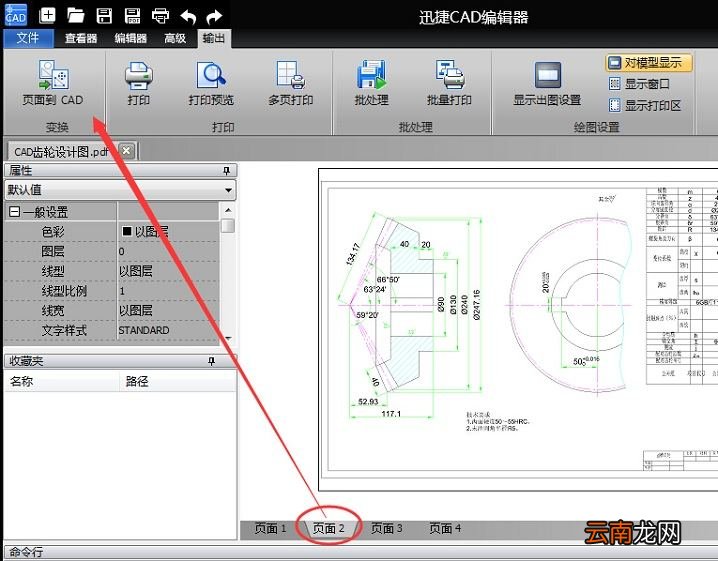Click the 打印 print icon in ribbon
The height and width of the screenshot is (561, 718).
[x=139, y=83]
